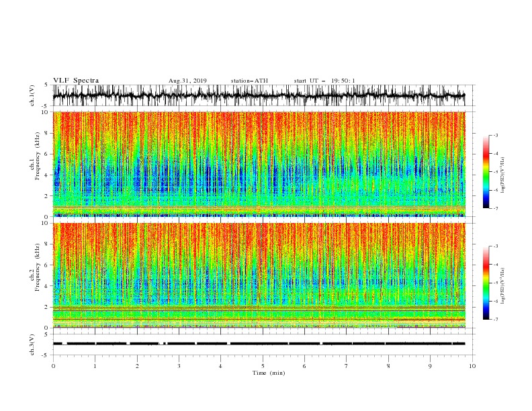
Task: Click the ch.1 colorbar 'log(PSD)(V²/Hz)' label
Action: click(x=503, y=175)
